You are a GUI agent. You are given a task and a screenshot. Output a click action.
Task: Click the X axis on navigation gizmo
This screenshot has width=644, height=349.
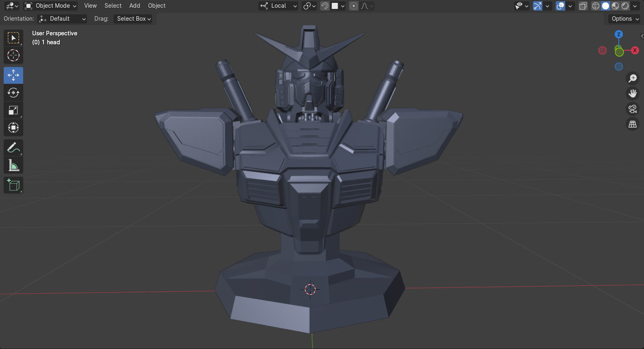(x=635, y=50)
